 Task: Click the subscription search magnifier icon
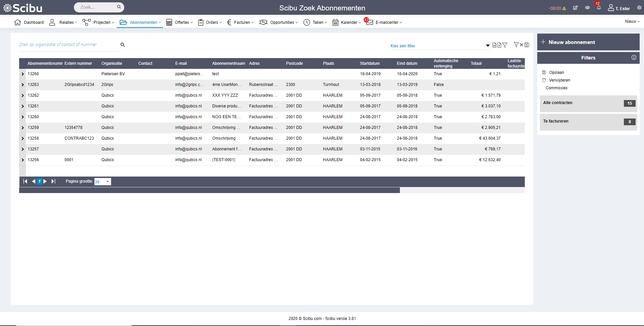pyautogui.click(x=123, y=45)
